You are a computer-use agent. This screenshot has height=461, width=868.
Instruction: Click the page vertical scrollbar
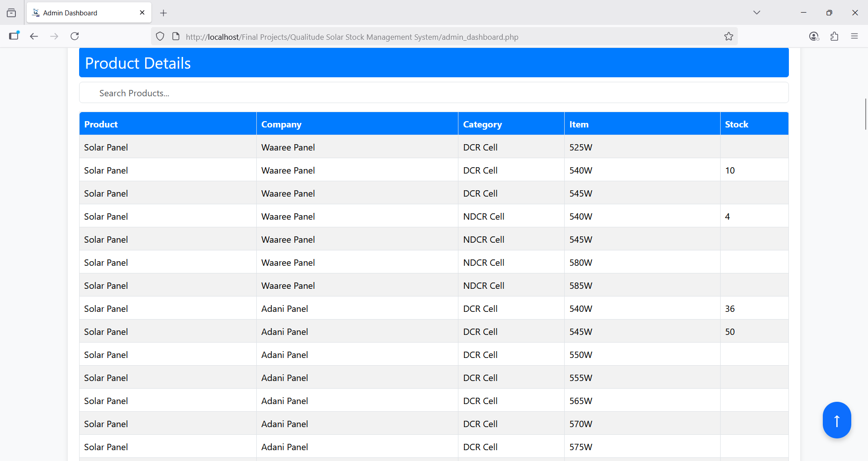[865, 114]
